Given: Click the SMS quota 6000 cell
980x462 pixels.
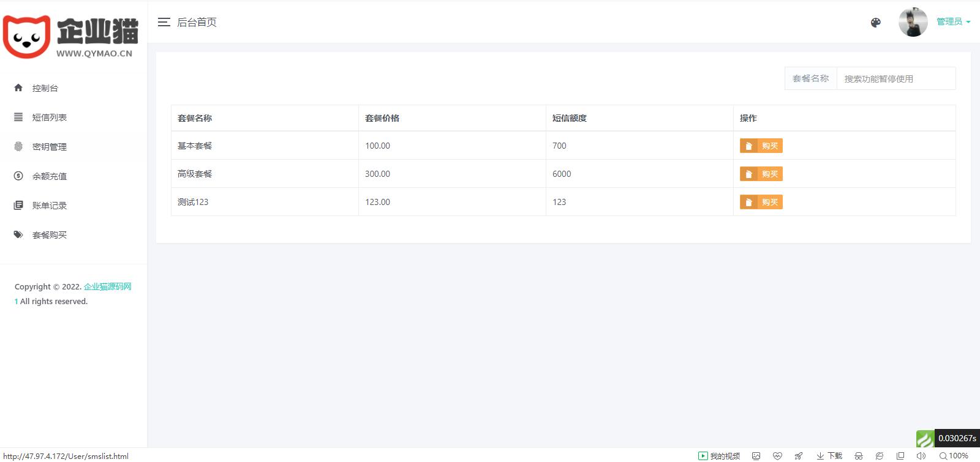Looking at the screenshot, I should (639, 174).
